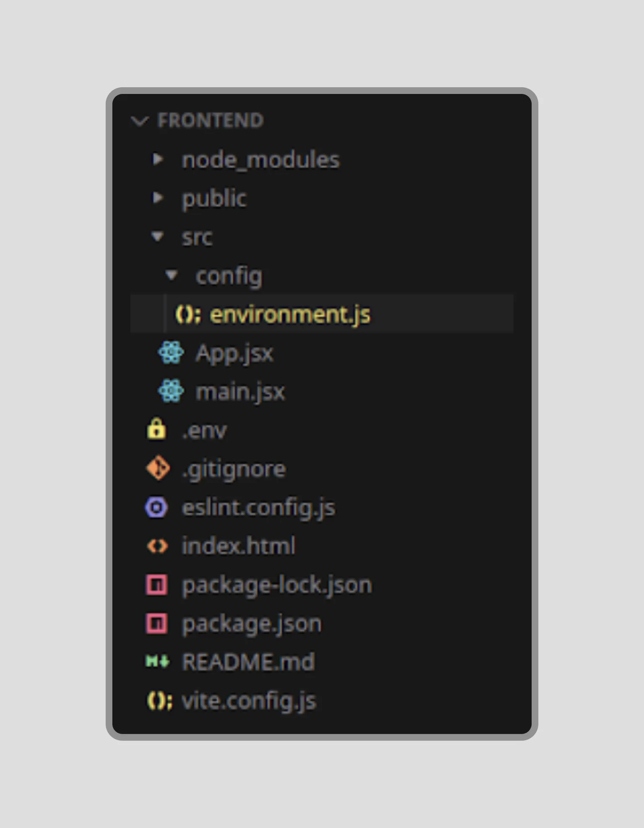Screen dimensions: 644x828
Task: Collapse the src folder
Action: pyautogui.click(x=158, y=237)
